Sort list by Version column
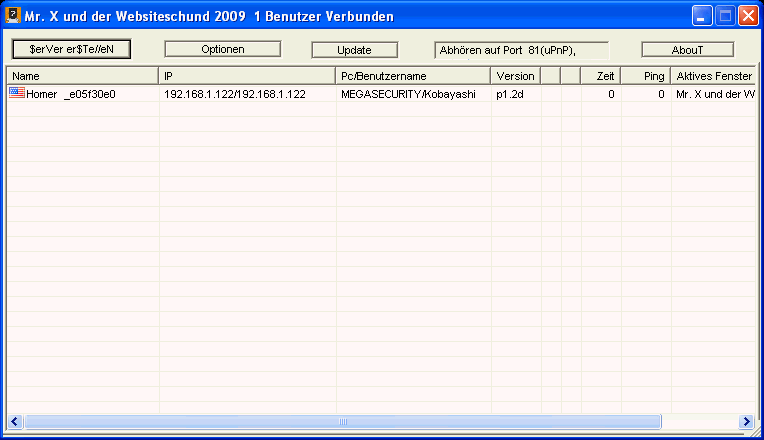 (515, 76)
